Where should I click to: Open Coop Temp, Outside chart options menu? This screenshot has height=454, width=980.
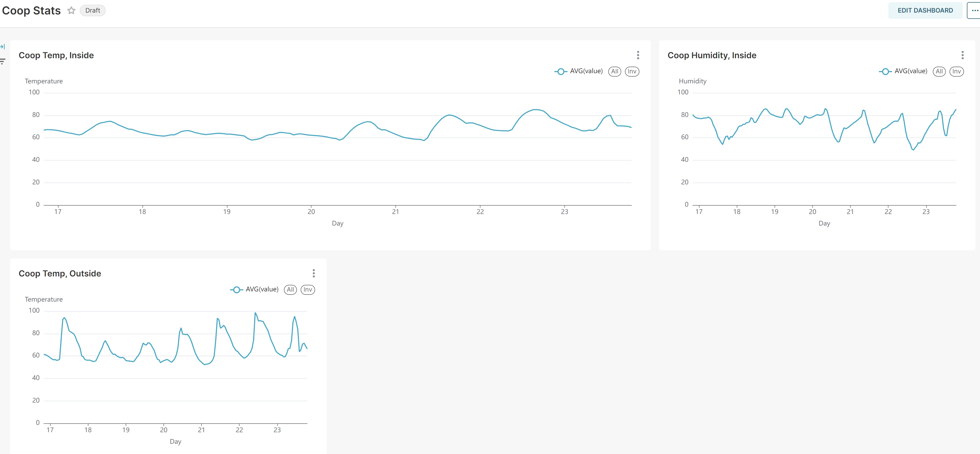click(314, 273)
